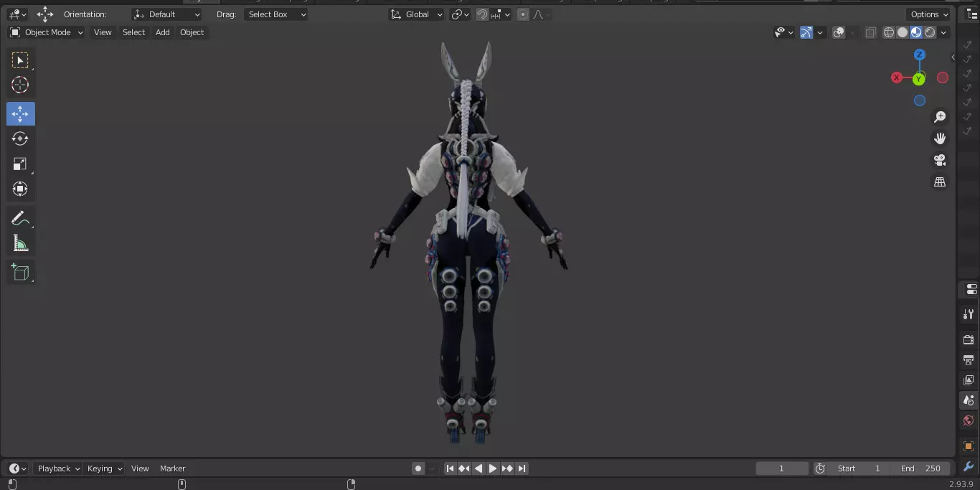Viewport: 980px width, 490px height.
Task: Open World properties tab
Action: coord(969,420)
